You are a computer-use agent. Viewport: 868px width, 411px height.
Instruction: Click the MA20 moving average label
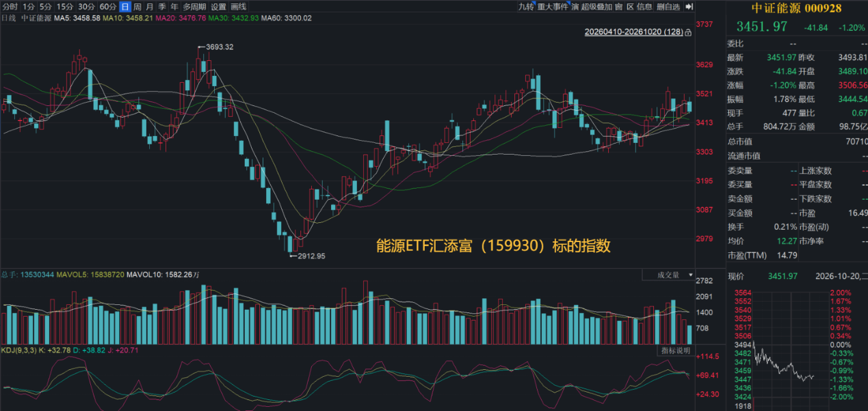[x=180, y=18]
